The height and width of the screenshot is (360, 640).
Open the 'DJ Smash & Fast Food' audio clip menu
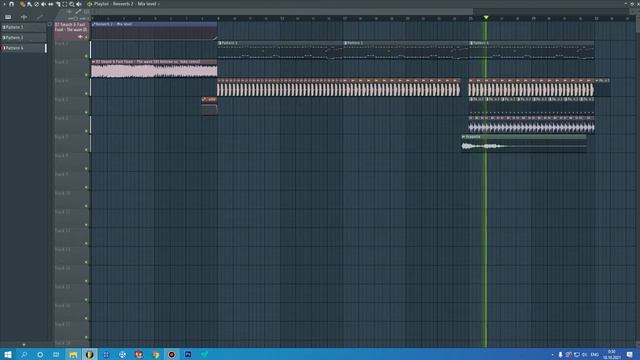pyautogui.click(x=93, y=62)
